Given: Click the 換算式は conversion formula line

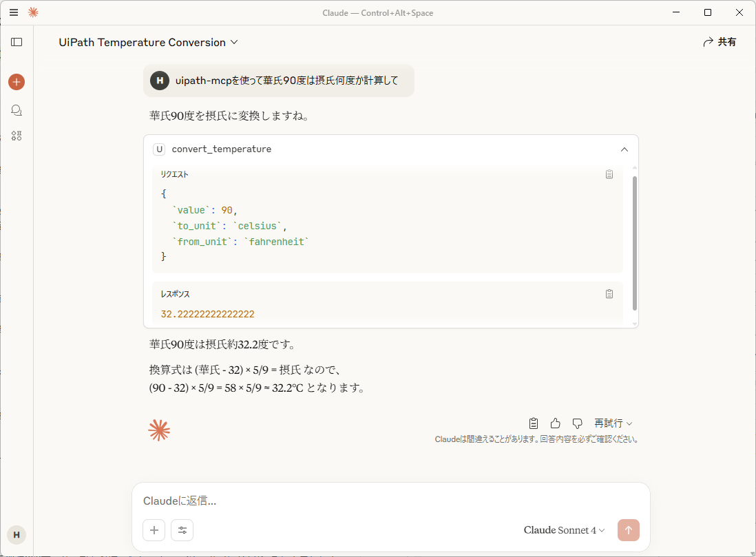Looking at the screenshot, I should 246,370.
